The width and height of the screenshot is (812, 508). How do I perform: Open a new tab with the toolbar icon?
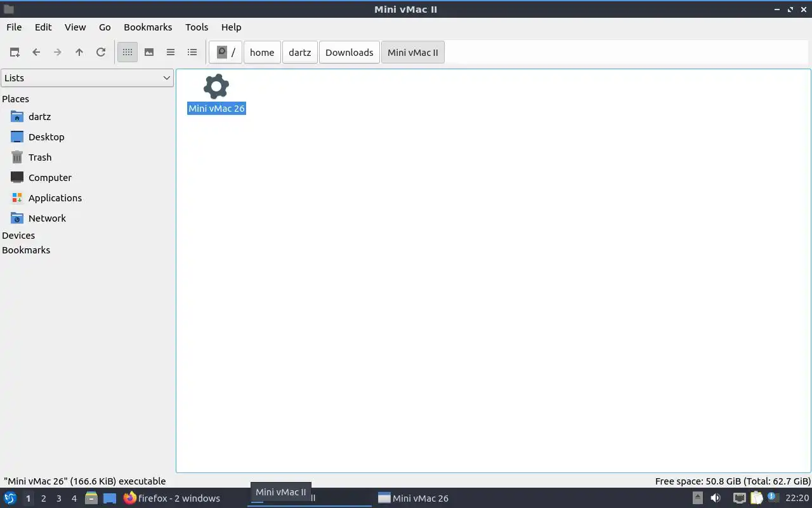point(15,52)
